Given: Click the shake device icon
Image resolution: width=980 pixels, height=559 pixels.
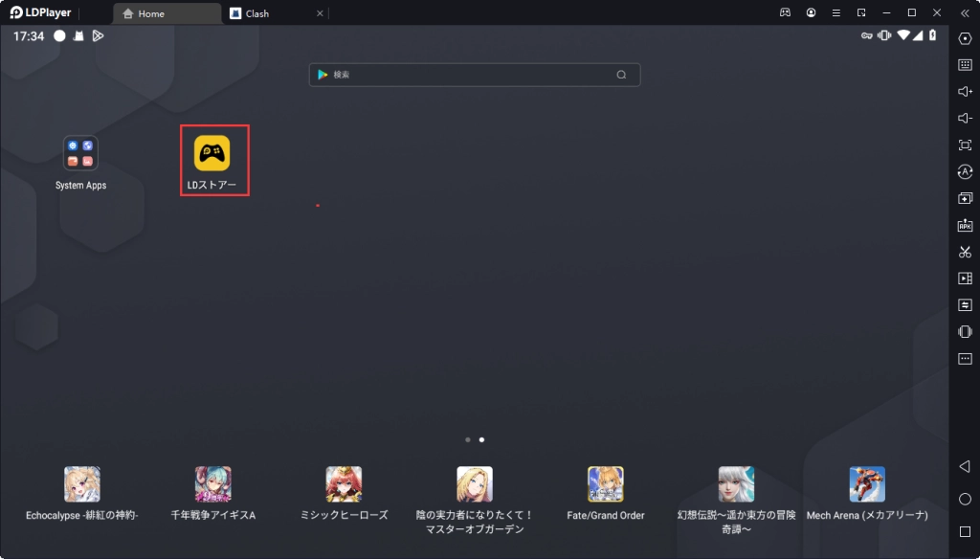Looking at the screenshot, I should tap(965, 331).
